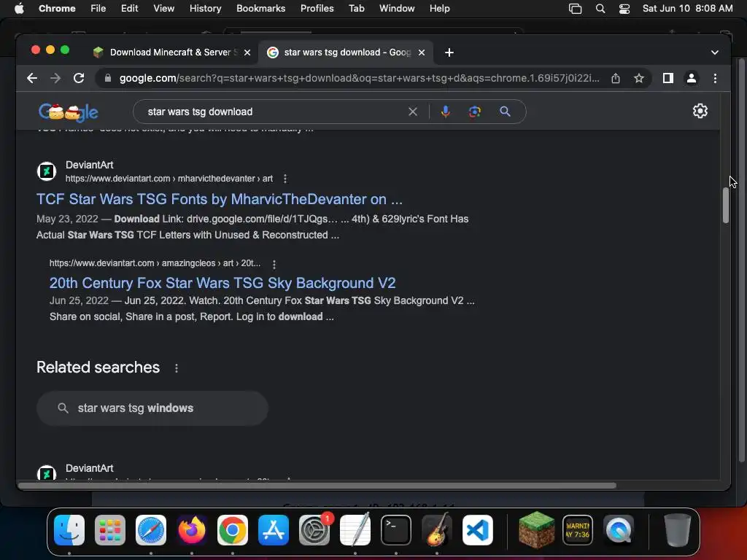Screen dimensions: 747x560
Task: Open Finder from the Dock
Action: tap(69, 530)
